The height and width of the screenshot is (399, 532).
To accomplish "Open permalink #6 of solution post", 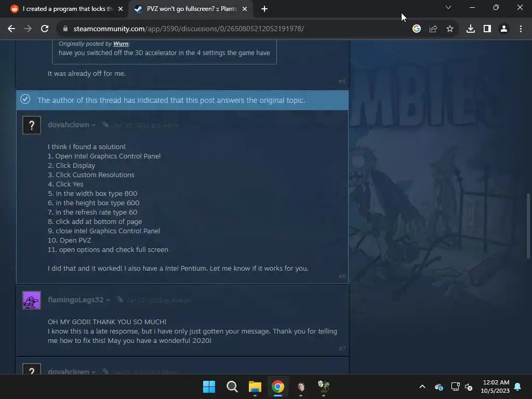I will click(x=342, y=276).
